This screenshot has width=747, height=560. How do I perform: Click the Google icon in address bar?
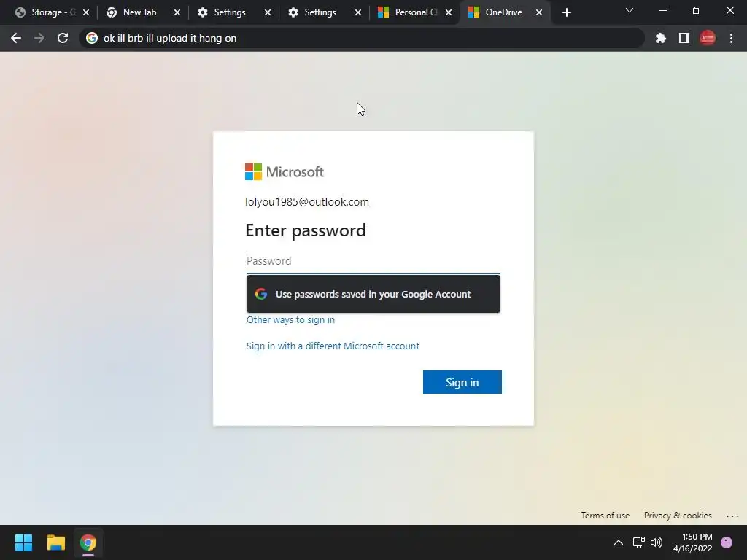92,38
